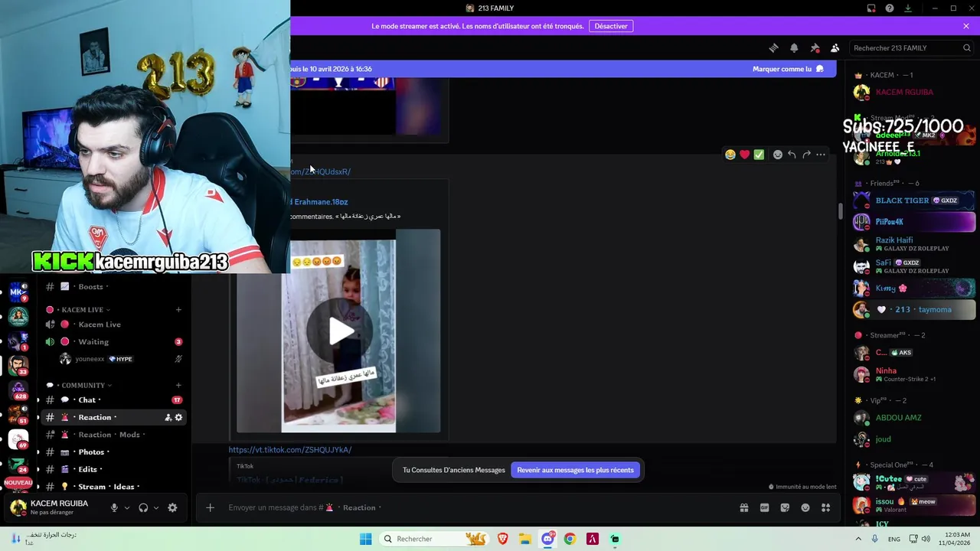This screenshot has width=980, height=551.
Task: Click Marquer comme lu
Action: pos(788,69)
